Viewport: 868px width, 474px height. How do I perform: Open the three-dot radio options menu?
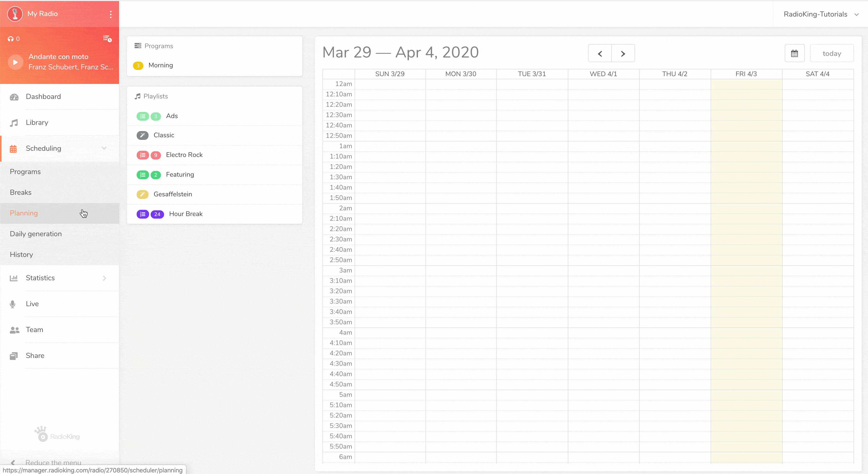pos(111,14)
